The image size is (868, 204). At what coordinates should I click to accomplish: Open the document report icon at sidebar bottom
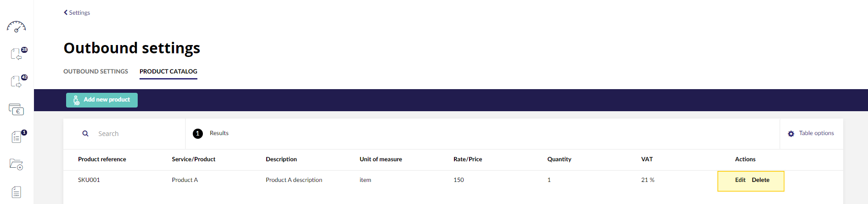pyautogui.click(x=17, y=192)
